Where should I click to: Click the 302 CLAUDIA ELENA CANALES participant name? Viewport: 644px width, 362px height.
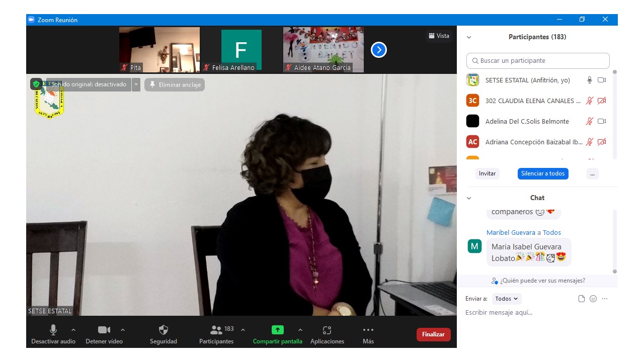[533, 101]
